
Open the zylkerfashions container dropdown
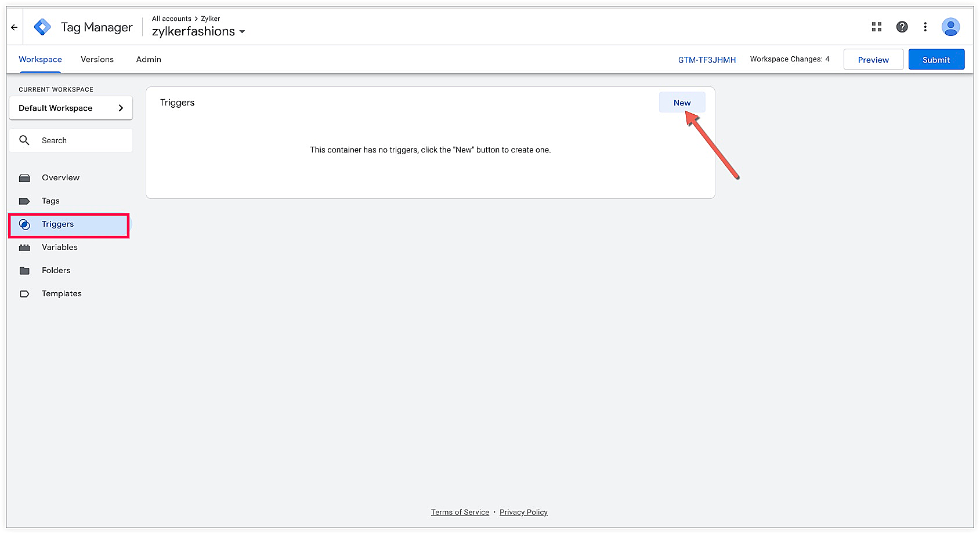(x=198, y=31)
